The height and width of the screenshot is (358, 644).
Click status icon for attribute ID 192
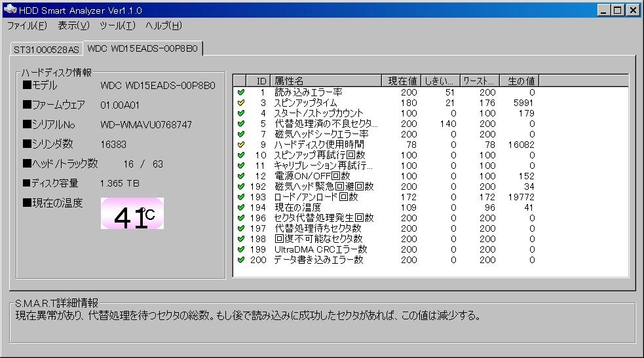(241, 187)
